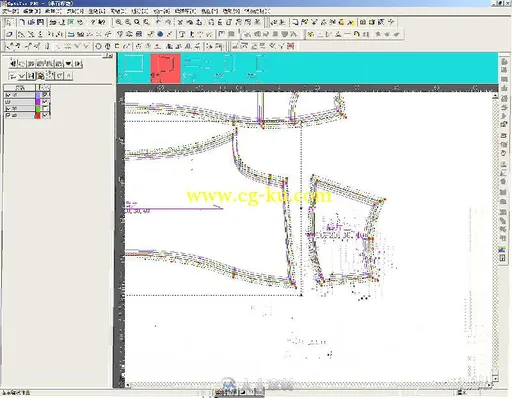Click the magenta size color swatch
The height and width of the screenshot is (398, 512).
[x=38, y=102]
